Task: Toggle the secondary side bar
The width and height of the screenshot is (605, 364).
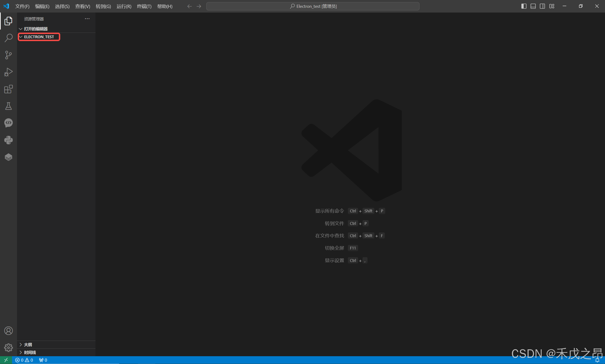Action: click(x=542, y=6)
